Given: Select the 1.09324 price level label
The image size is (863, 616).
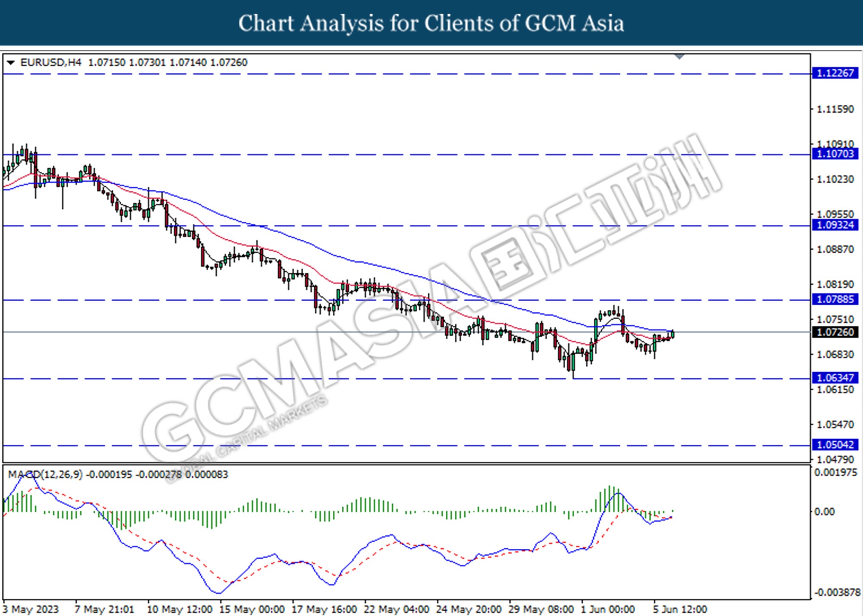Looking at the screenshot, I should pyautogui.click(x=835, y=225).
